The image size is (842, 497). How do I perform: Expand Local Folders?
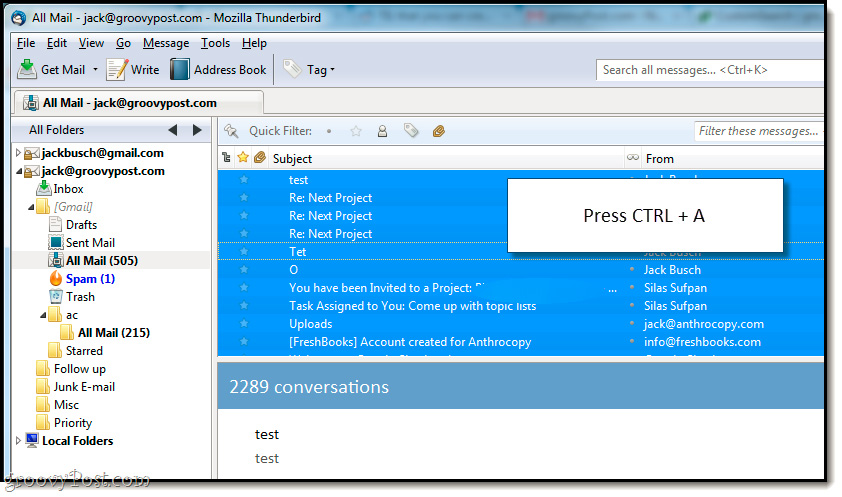pyautogui.click(x=18, y=441)
